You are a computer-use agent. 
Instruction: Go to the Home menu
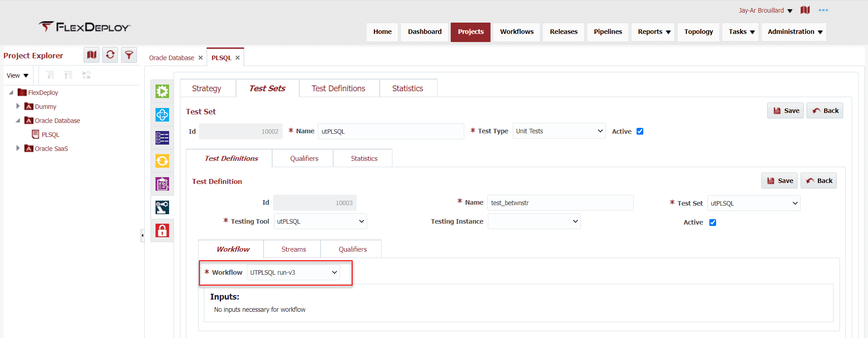[x=382, y=32]
